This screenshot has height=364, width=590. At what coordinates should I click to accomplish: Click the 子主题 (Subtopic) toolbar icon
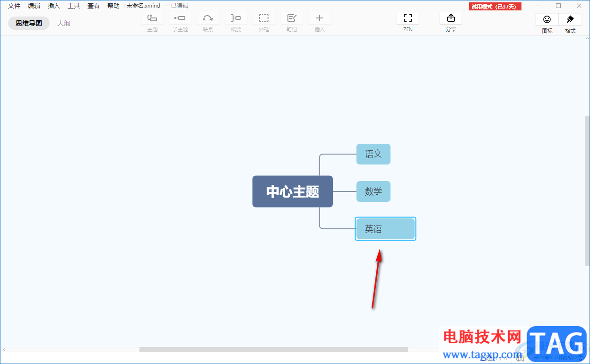click(x=180, y=18)
